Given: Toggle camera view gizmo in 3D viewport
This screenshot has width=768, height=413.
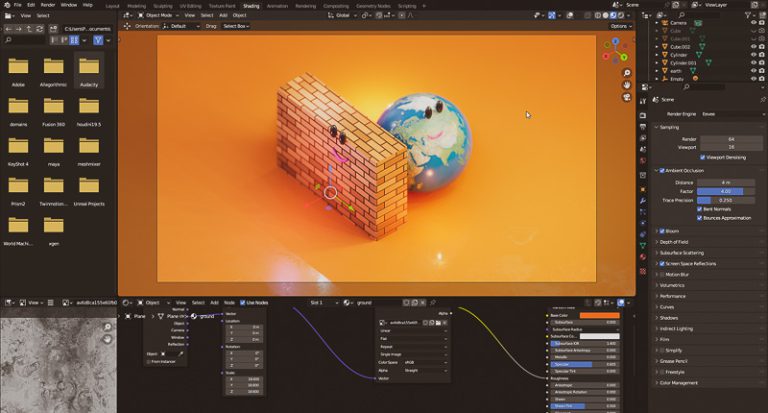Looking at the screenshot, I should pos(626,97).
